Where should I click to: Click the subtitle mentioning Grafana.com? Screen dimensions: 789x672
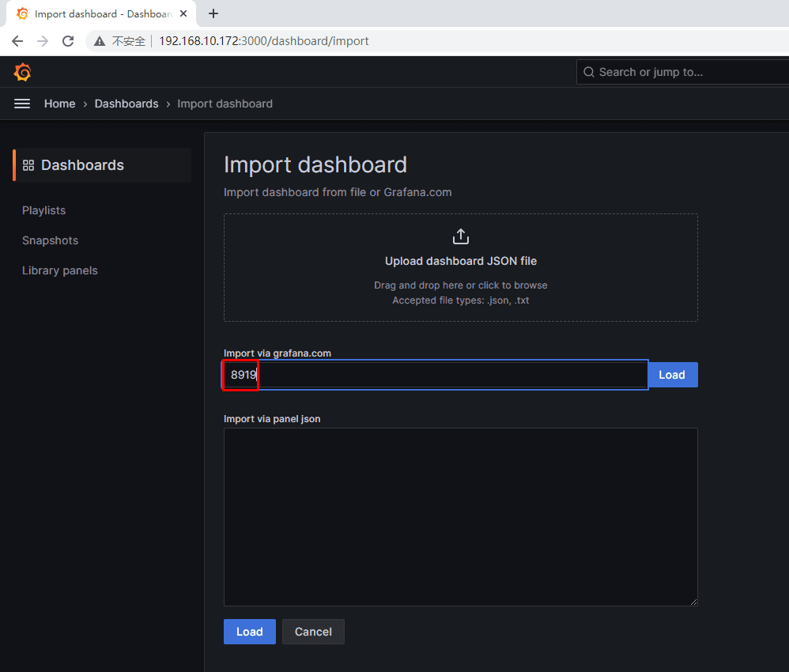tap(338, 192)
